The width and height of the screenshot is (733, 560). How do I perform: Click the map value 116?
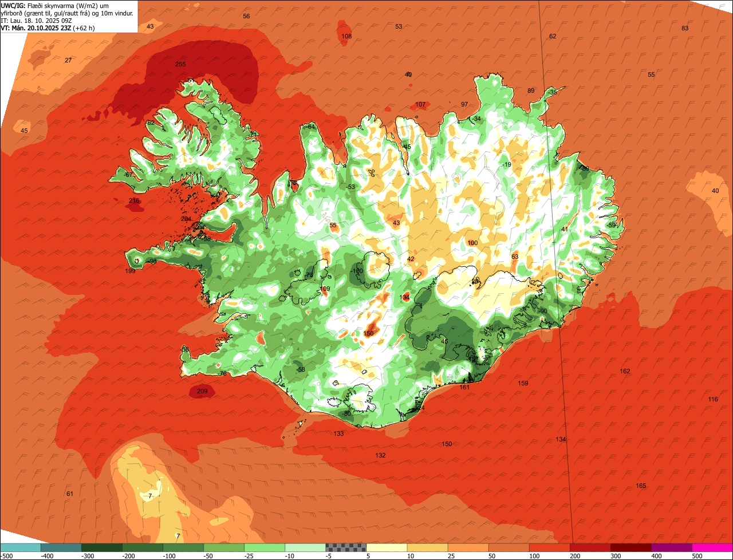coord(712,399)
